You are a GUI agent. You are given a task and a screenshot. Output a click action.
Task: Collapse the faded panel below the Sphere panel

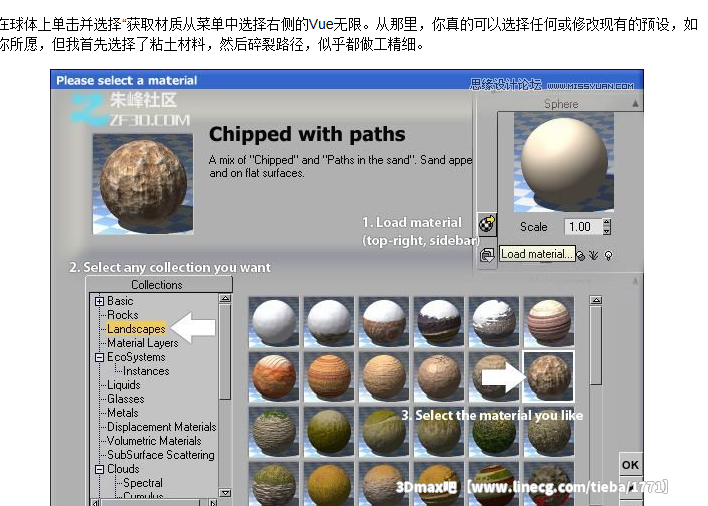pyautogui.click(x=635, y=281)
